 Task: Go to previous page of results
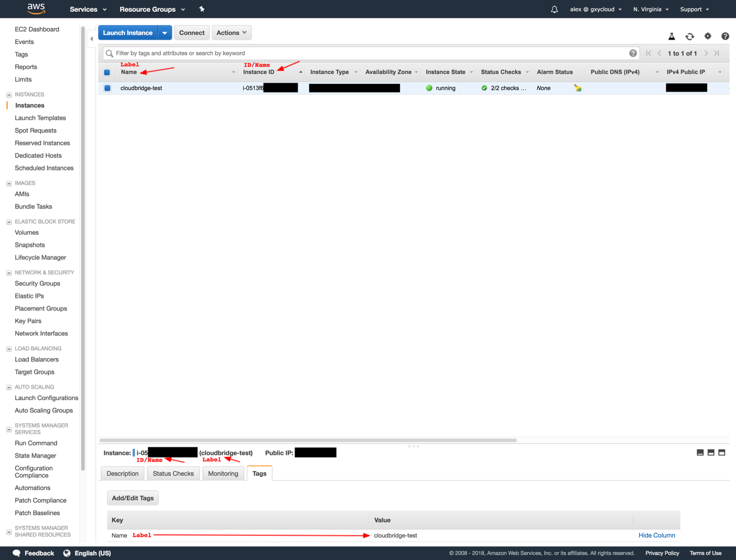[659, 53]
